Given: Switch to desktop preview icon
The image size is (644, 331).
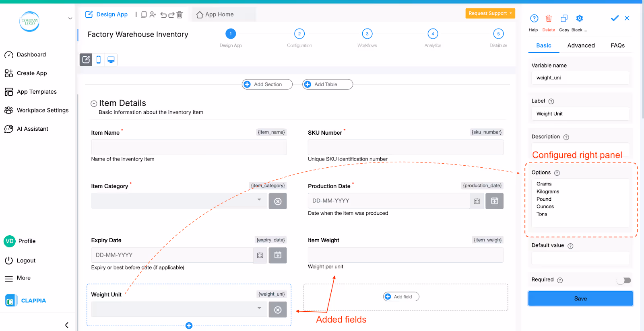Looking at the screenshot, I should (111, 60).
